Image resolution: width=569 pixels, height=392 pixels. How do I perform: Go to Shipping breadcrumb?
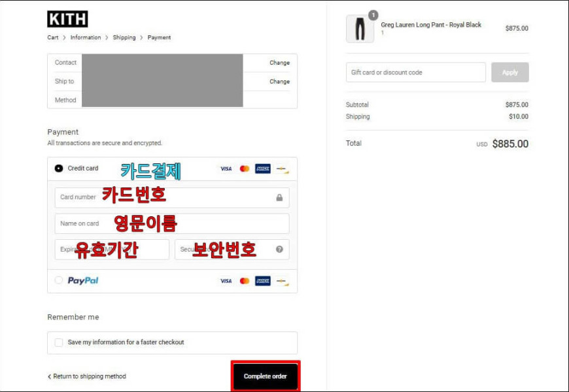pyautogui.click(x=124, y=37)
